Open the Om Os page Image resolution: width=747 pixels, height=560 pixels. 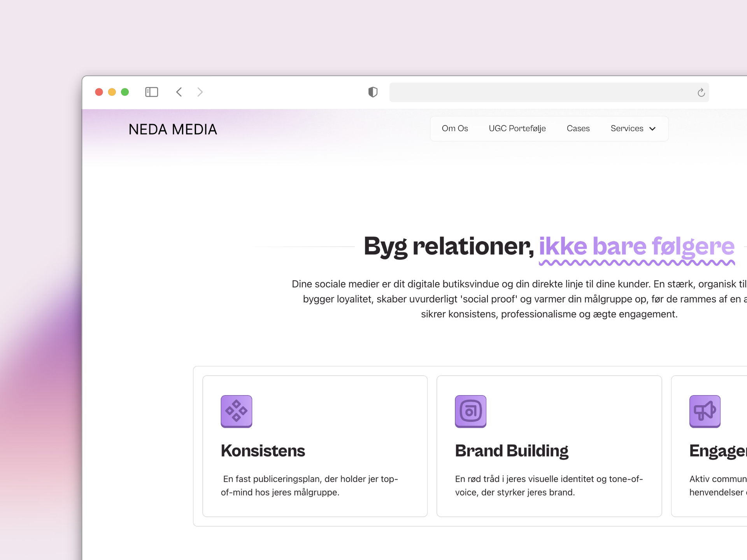coord(455,128)
